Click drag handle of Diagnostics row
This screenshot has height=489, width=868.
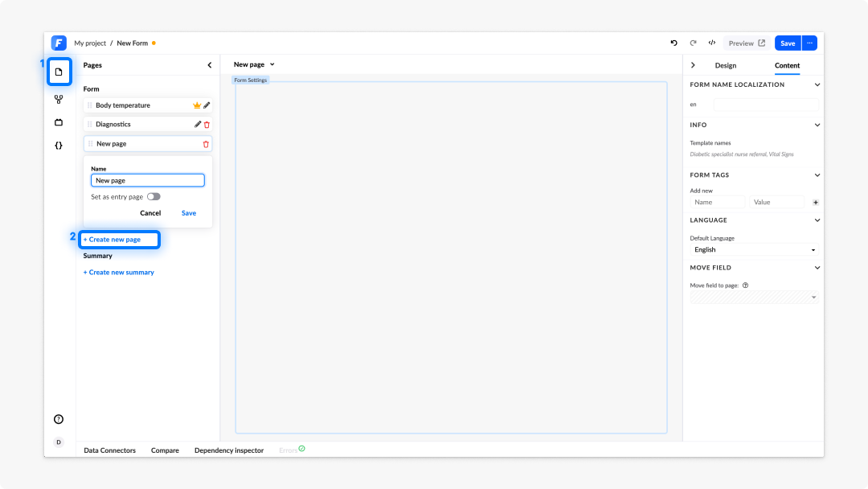pyautogui.click(x=90, y=124)
